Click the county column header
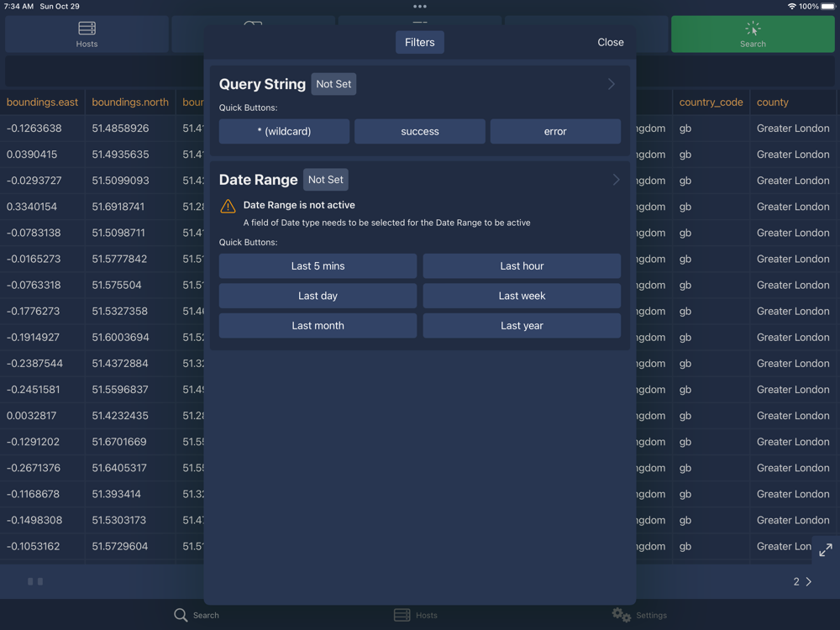 (773, 102)
